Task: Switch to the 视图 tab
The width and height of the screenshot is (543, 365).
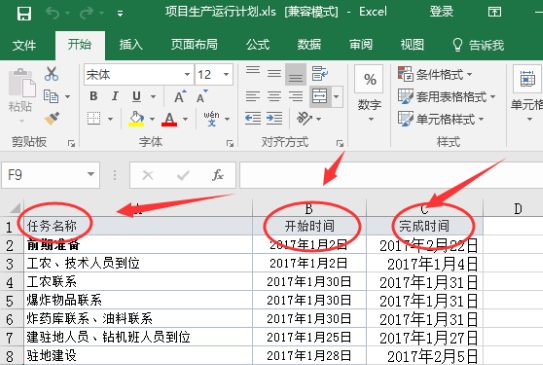Action: coord(412,45)
